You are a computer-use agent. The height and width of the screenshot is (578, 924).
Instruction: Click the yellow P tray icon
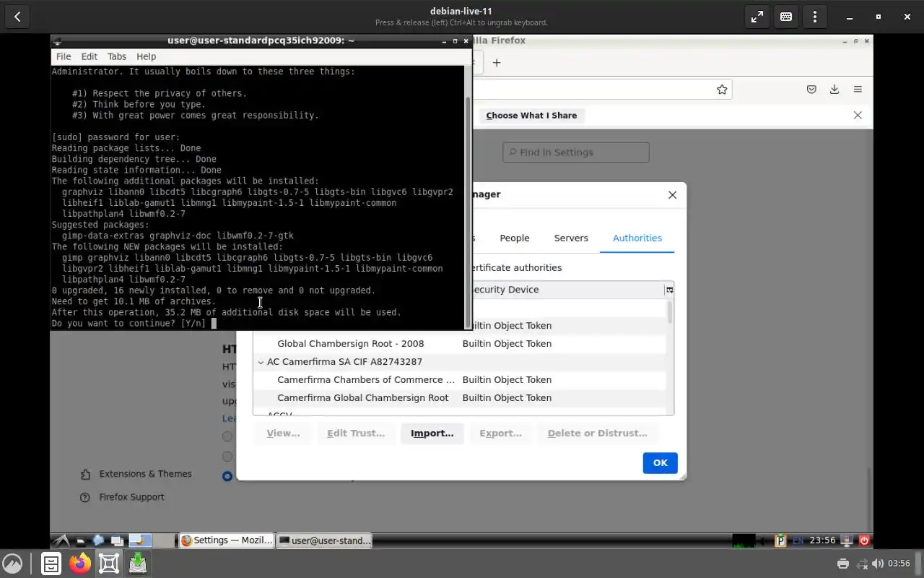pyautogui.click(x=780, y=540)
